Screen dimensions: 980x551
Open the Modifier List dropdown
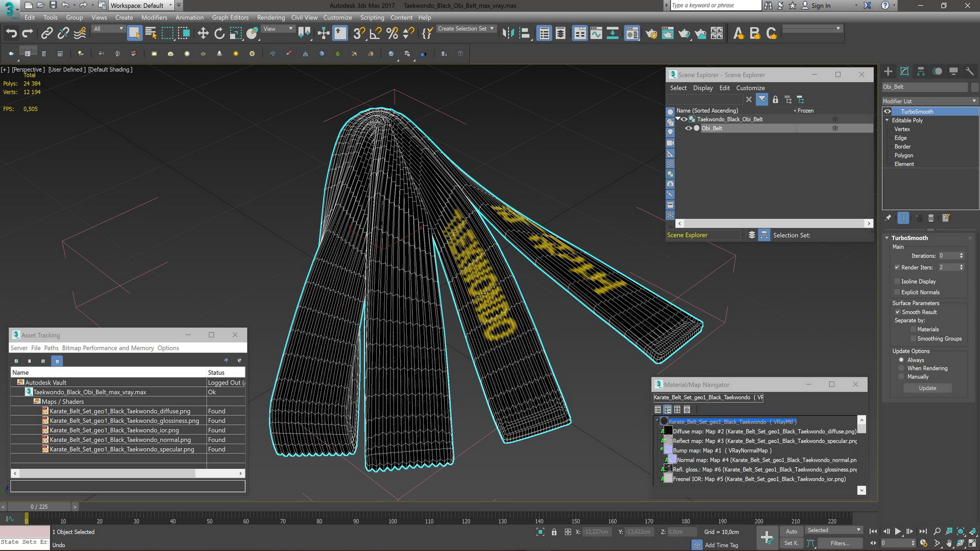[930, 101]
